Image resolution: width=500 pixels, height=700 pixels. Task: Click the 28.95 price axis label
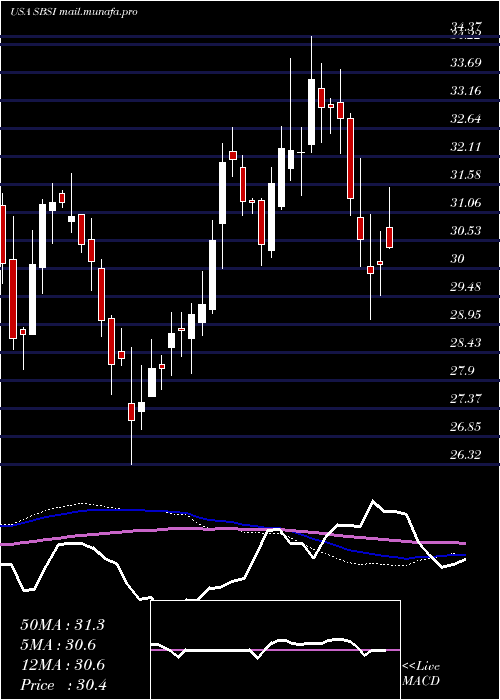[x=466, y=315]
